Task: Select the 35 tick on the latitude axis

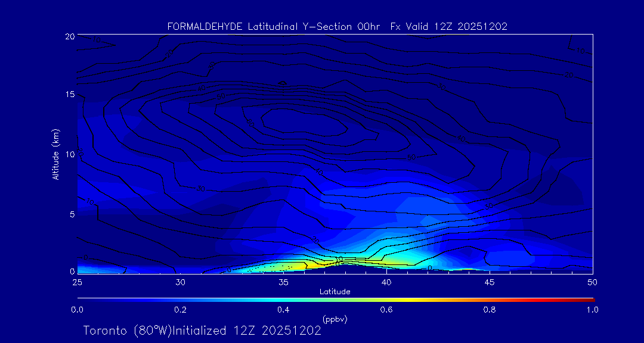Action: coord(283,281)
